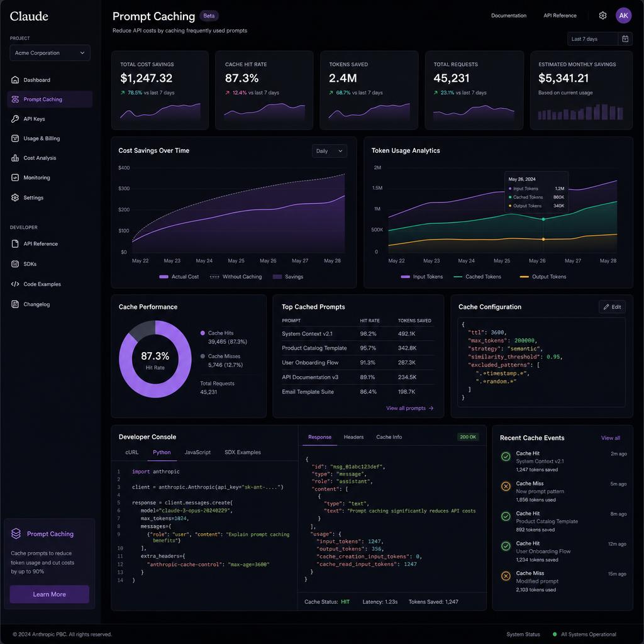Click the calendar icon beside Last 7 days

tap(625, 39)
